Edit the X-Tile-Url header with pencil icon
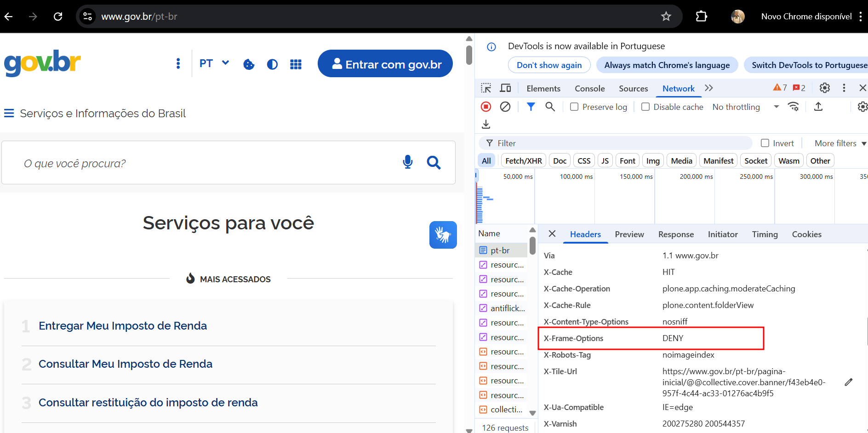Image resolution: width=868 pixels, height=433 pixels. (849, 382)
